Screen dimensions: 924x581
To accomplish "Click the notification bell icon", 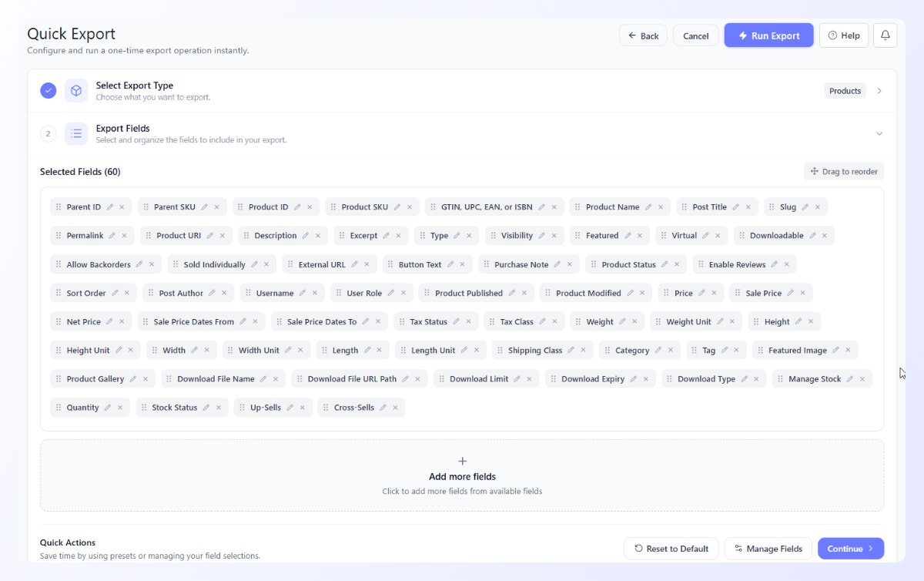I will [x=885, y=35].
